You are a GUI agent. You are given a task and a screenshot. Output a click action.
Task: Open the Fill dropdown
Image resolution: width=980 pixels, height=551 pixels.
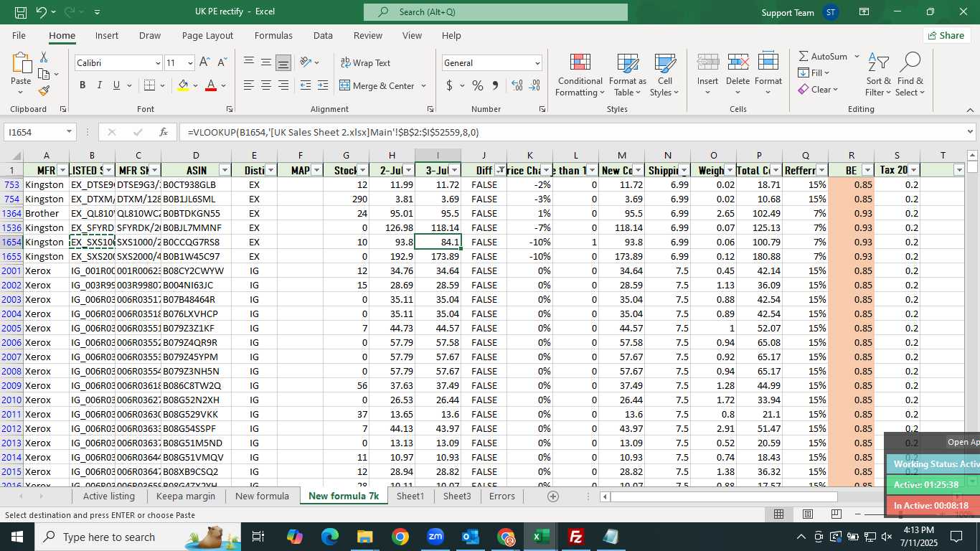tap(814, 72)
